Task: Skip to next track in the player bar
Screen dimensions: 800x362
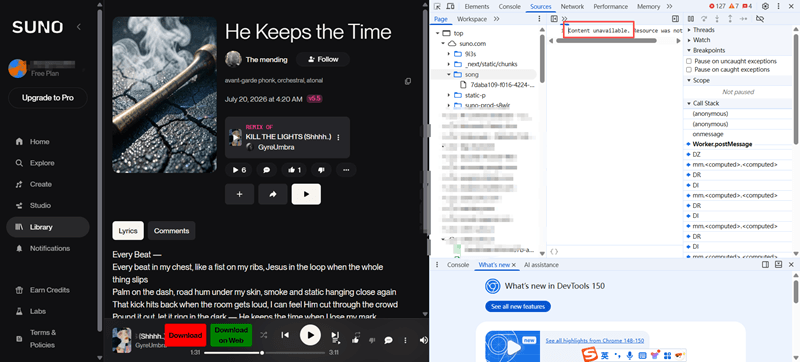Action: click(335, 335)
